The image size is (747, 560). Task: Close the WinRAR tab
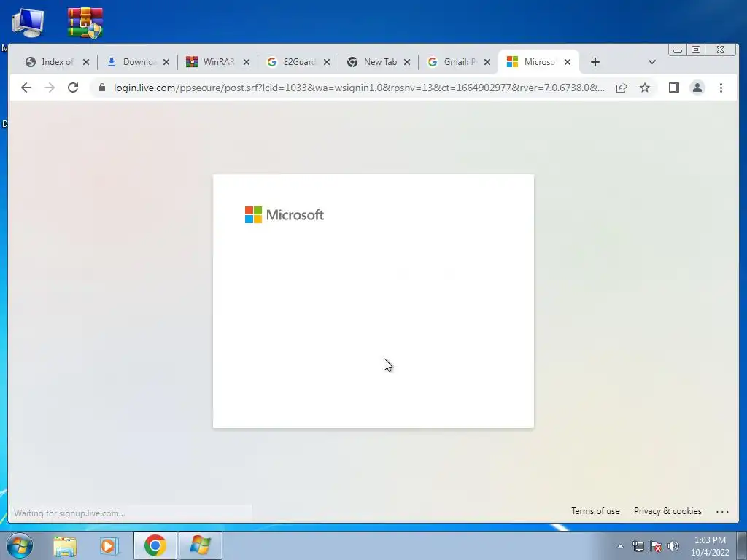[x=247, y=62]
